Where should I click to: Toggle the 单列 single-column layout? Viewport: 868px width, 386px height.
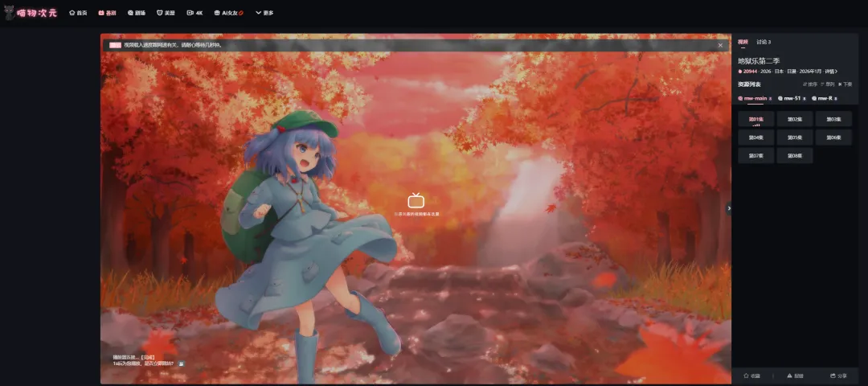pos(828,84)
